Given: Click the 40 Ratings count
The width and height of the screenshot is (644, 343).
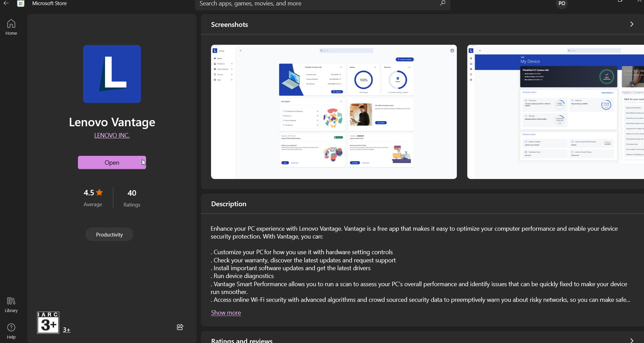Looking at the screenshot, I should pyautogui.click(x=132, y=198).
